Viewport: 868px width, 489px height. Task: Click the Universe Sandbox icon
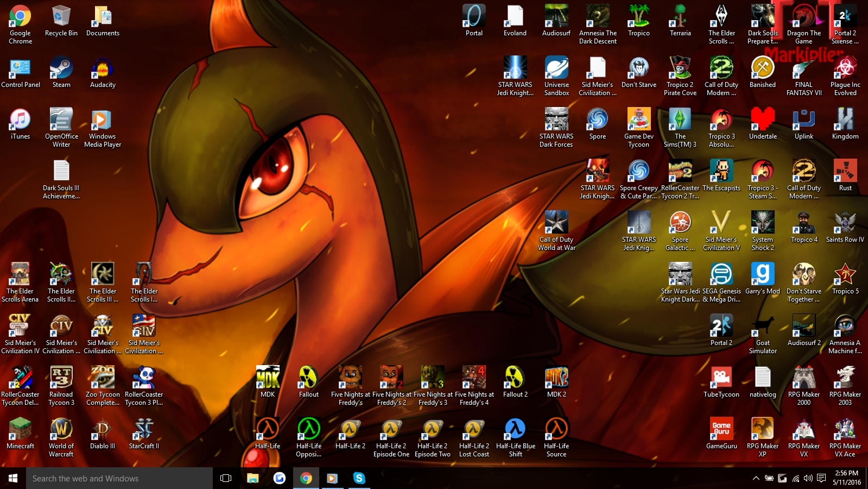(x=556, y=77)
